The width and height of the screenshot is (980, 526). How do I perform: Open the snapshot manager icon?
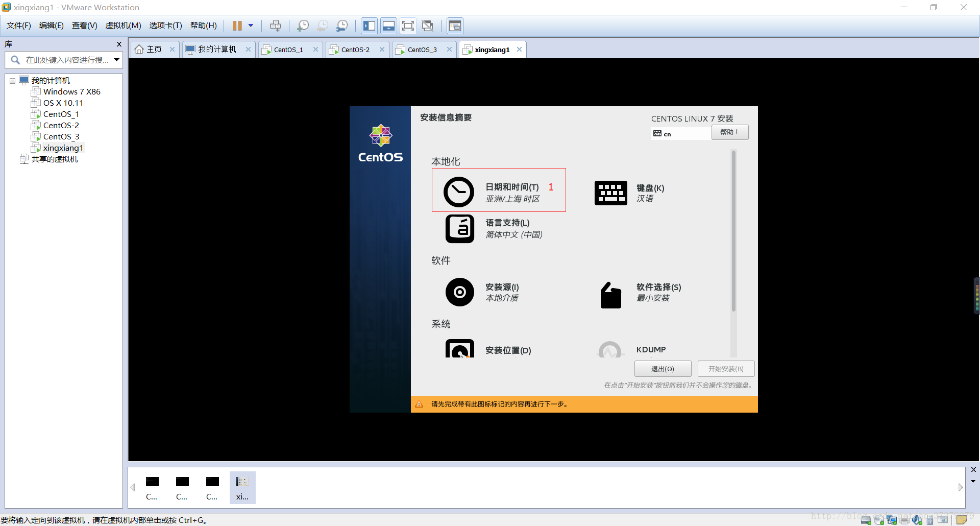342,26
